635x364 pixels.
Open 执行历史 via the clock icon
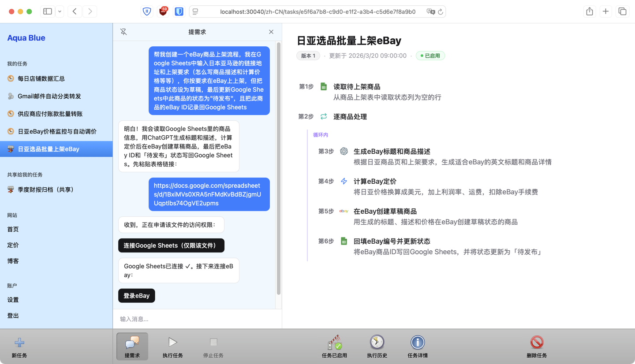click(x=377, y=343)
